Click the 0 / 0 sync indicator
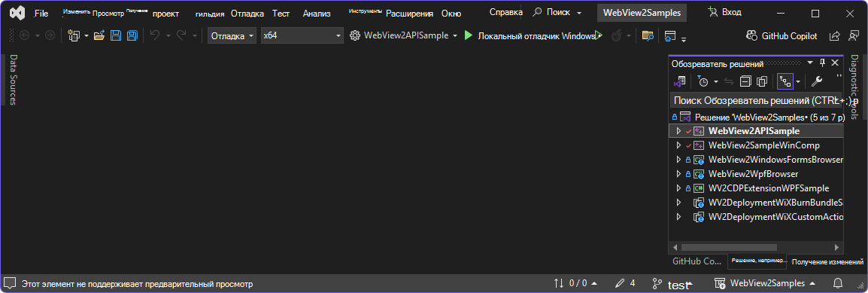 [575, 283]
